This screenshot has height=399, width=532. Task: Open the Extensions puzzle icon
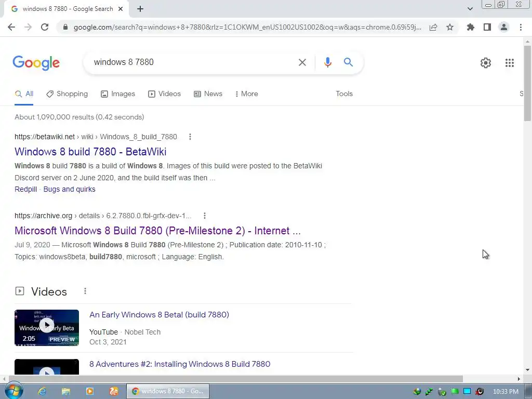tap(471, 27)
